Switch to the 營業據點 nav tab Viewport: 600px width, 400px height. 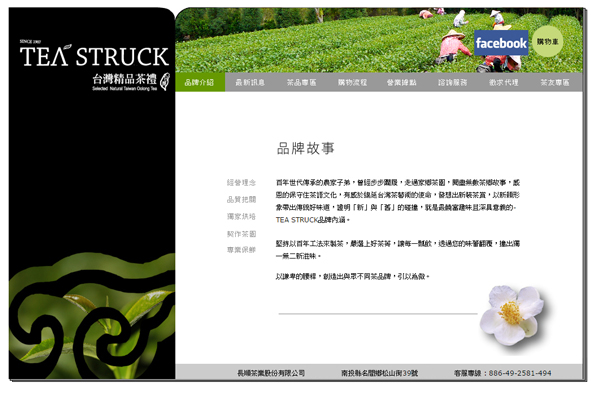pos(401,82)
